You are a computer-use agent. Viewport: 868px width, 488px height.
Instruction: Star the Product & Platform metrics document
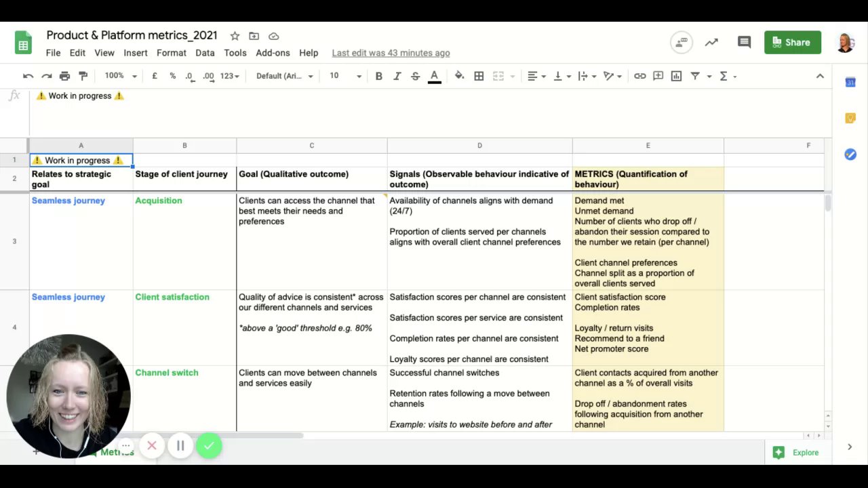pos(235,36)
